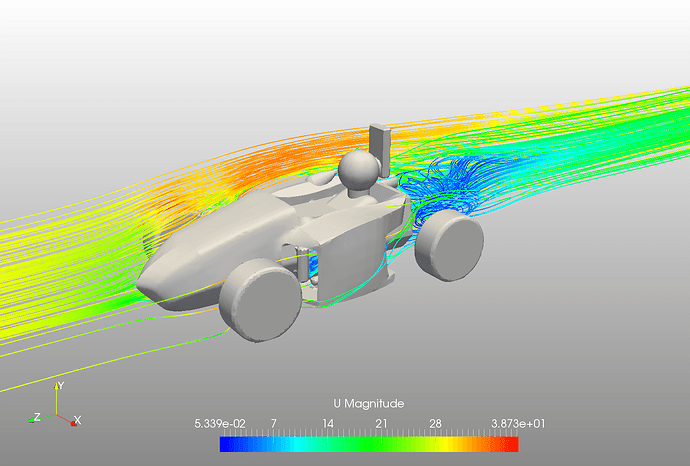Viewport: 690px width, 466px height.
Task: Click the 'U Magnitude' legend title
Action: (x=369, y=404)
